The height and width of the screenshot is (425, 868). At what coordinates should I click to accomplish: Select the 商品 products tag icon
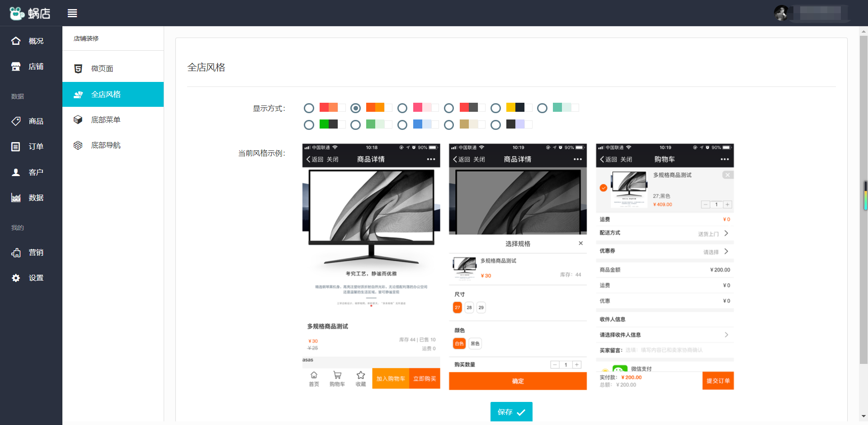(x=16, y=121)
